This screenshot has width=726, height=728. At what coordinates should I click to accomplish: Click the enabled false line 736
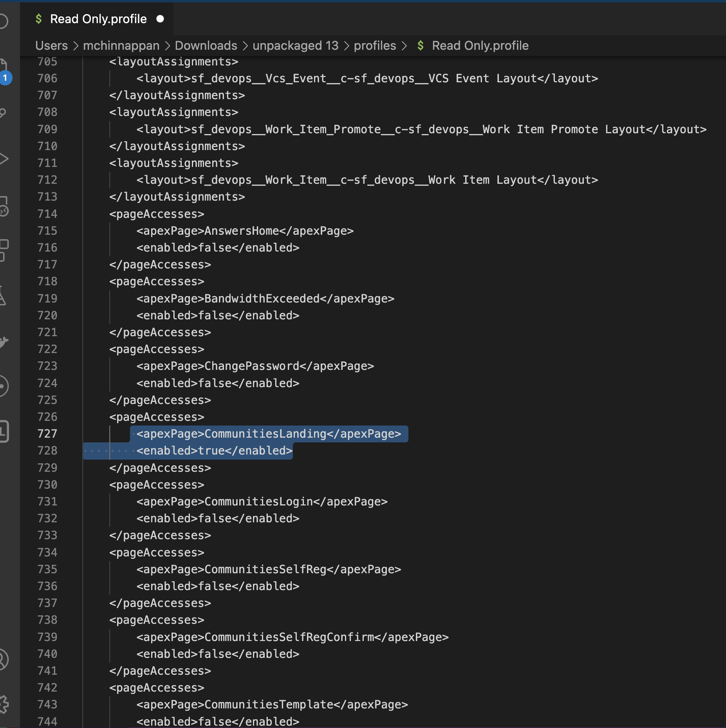coord(218,586)
